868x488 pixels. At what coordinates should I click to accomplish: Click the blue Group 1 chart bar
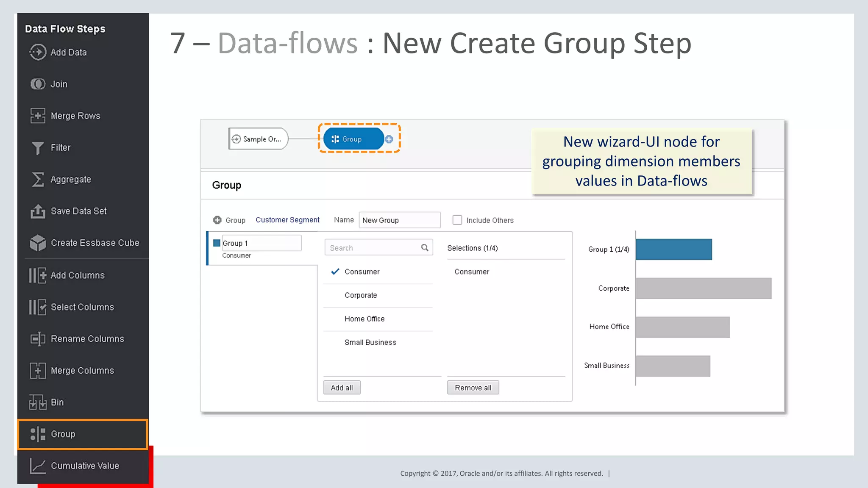pyautogui.click(x=674, y=250)
